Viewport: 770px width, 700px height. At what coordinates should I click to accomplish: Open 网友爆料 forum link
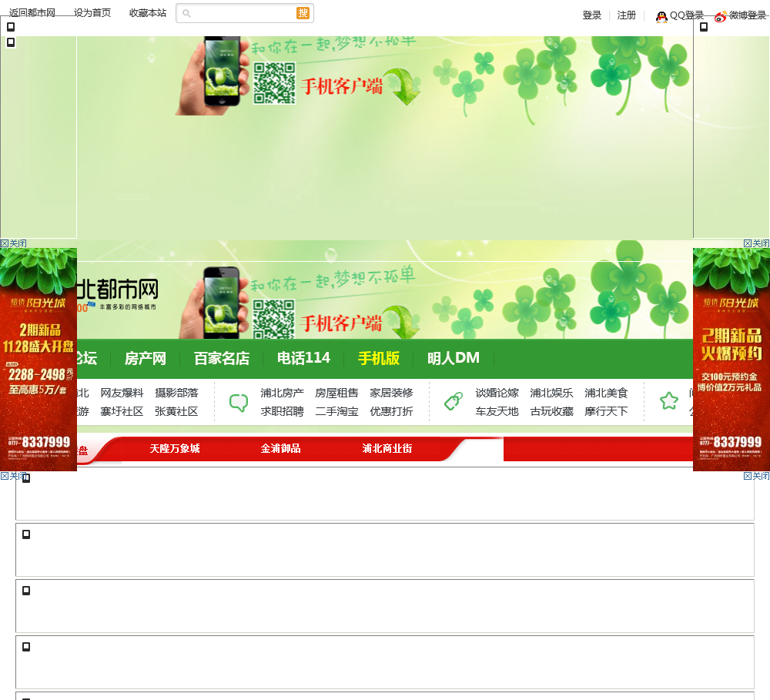click(122, 393)
